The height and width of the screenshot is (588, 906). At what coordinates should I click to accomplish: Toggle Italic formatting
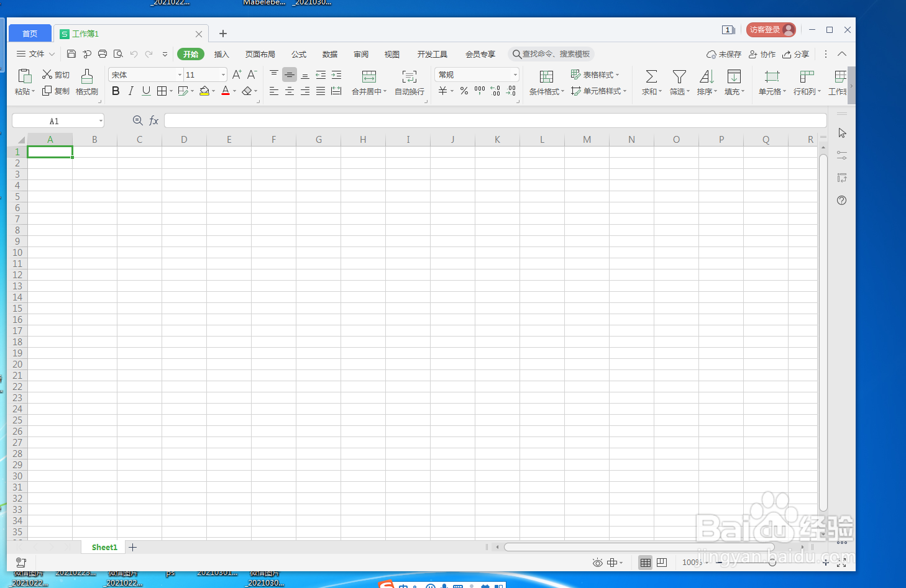[130, 91]
